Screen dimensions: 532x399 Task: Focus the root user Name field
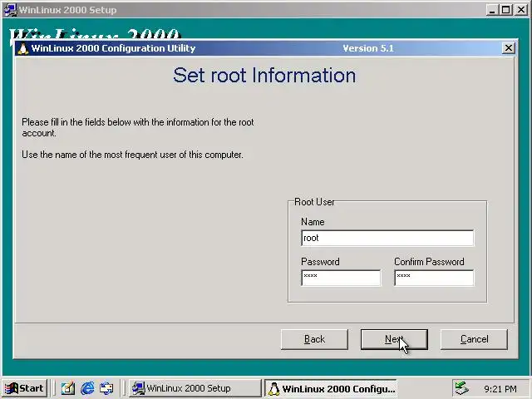click(387, 238)
